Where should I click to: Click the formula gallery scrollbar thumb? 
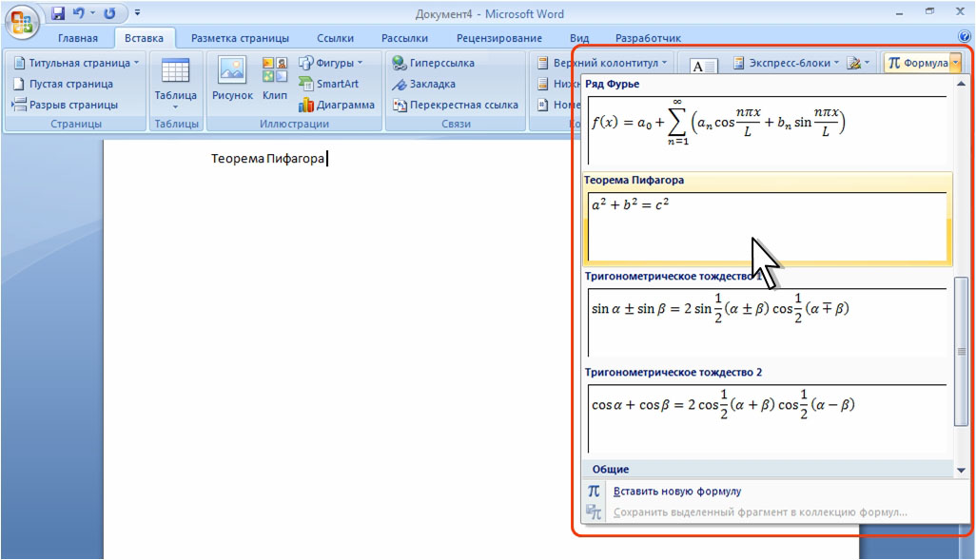pos(960,352)
